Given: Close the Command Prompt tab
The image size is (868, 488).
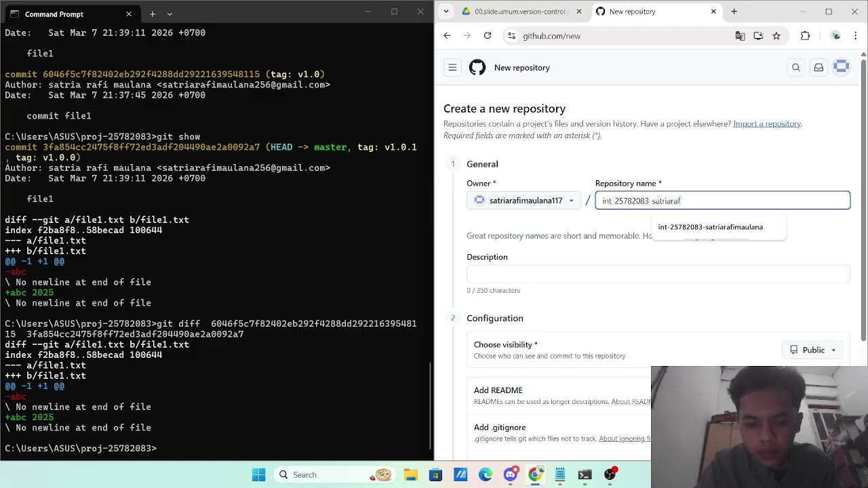Looking at the screenshot, I should [129, 14].
